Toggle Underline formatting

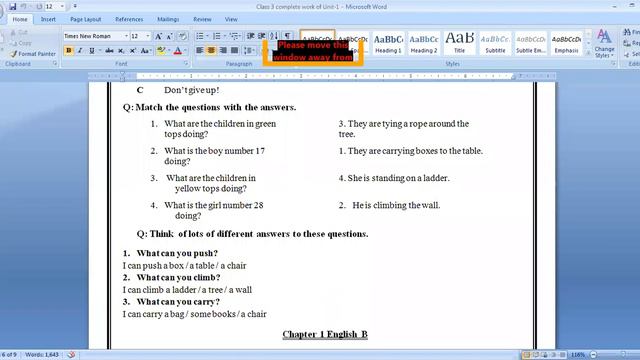click(92, 51)
